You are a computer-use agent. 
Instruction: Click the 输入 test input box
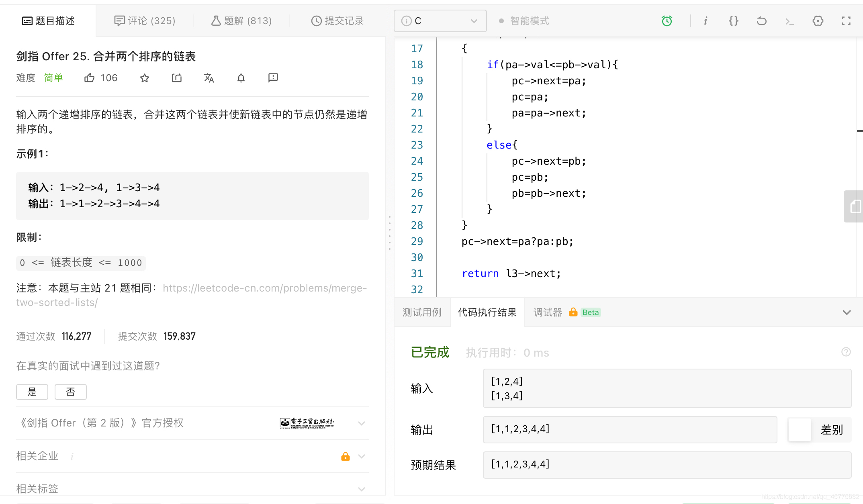click(667, 388)
